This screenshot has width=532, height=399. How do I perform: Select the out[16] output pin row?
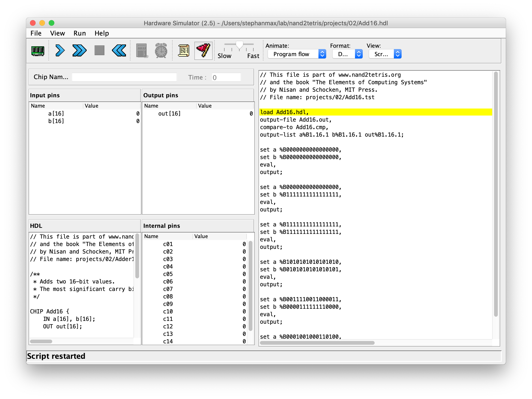198,114
